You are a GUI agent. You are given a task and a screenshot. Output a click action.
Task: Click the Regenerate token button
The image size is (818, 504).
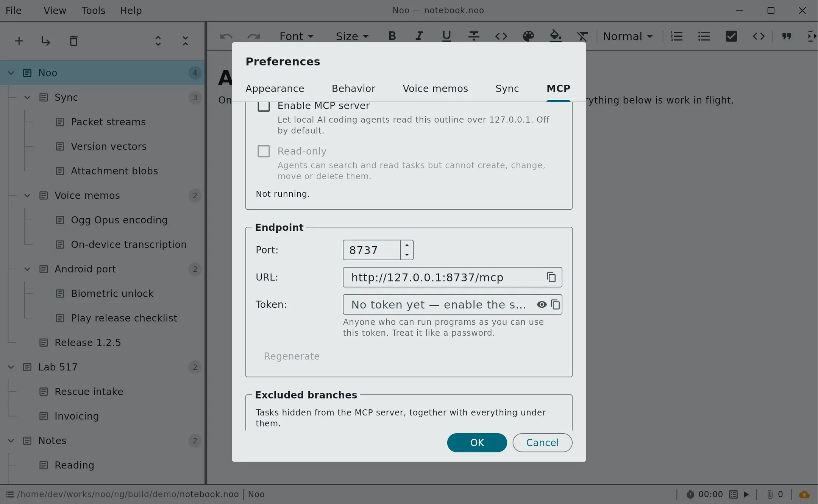(x=292, y=356)
